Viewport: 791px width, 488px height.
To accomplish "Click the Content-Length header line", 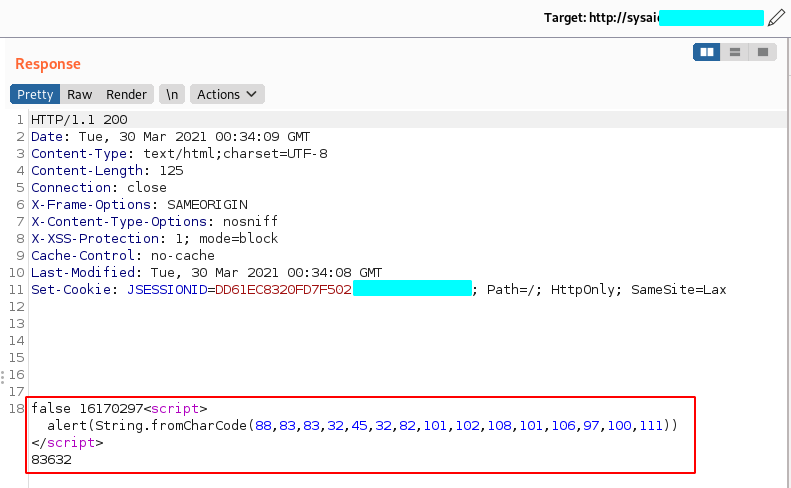I will click(100, 171).
